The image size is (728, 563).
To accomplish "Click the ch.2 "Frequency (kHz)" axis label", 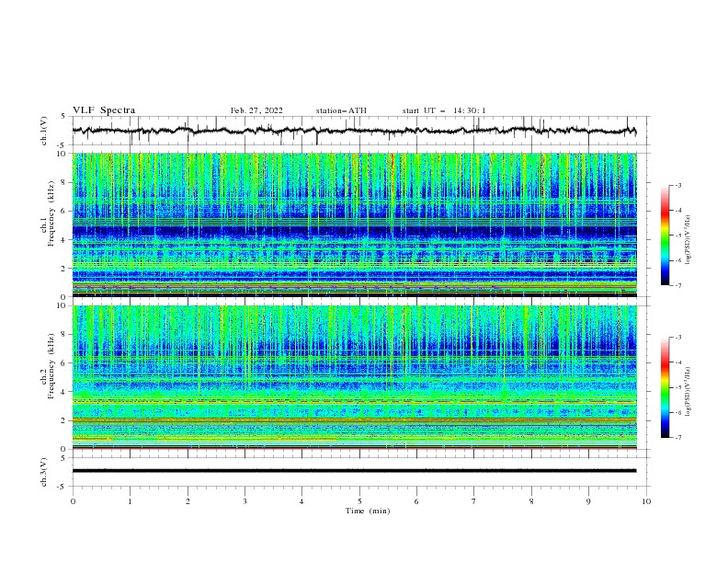I will coord(51,367).
